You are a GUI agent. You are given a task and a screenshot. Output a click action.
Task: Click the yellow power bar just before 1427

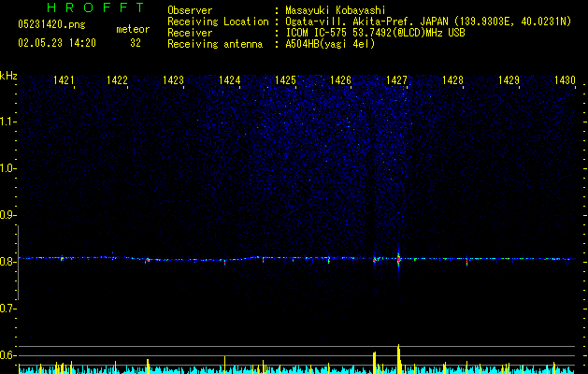coord(374,363)
